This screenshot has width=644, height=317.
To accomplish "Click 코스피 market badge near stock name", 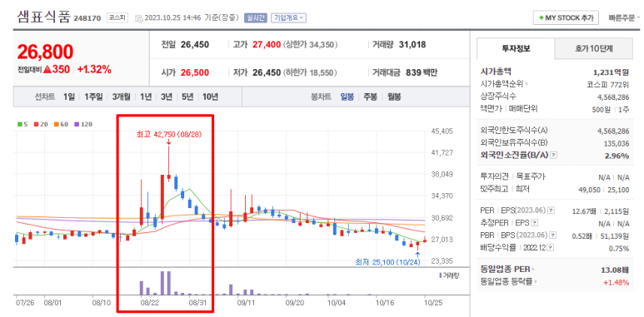I will pyautogui.click(x=117, y=17).
